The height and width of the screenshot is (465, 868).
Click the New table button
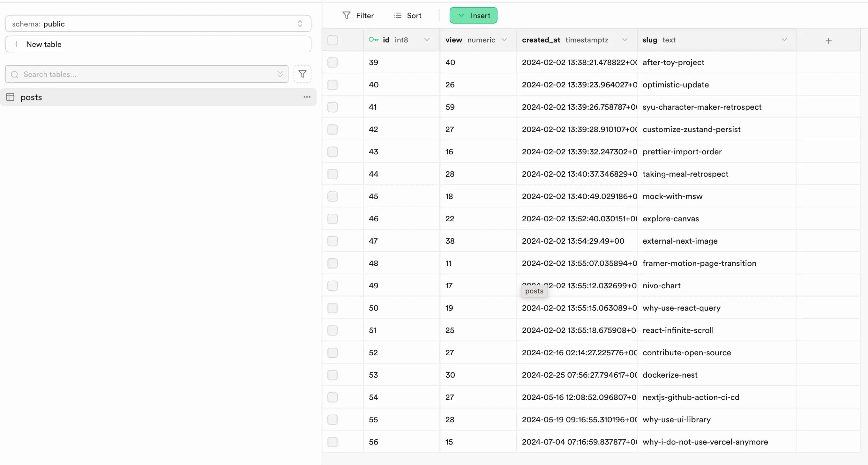pos(158,44)
